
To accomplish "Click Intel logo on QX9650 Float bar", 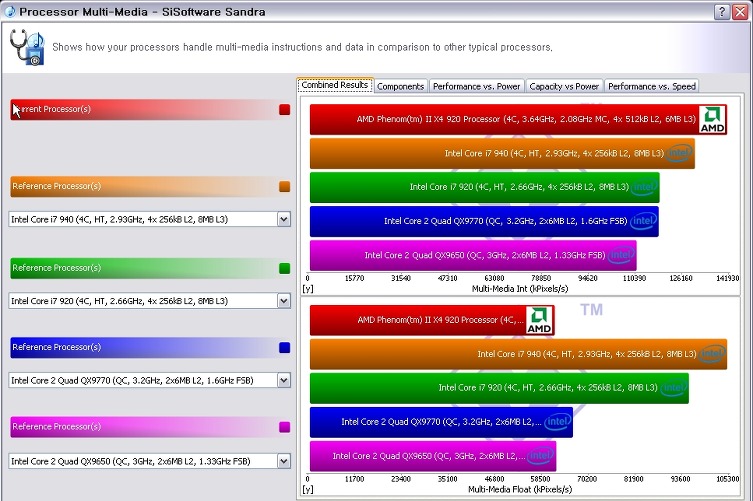I will [x=541, y=456].
